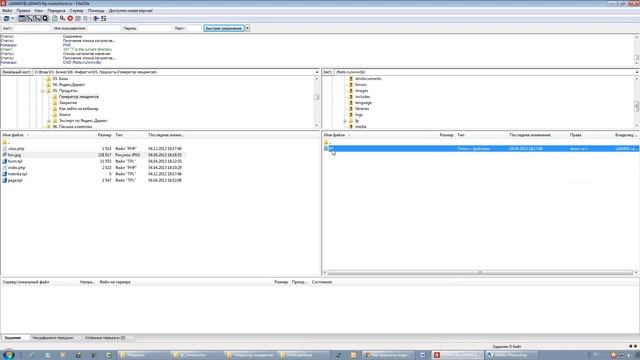Screen dimensions: 640x360
Task: Select 'Как зайти на вебинар' folder
Action: 78,109
